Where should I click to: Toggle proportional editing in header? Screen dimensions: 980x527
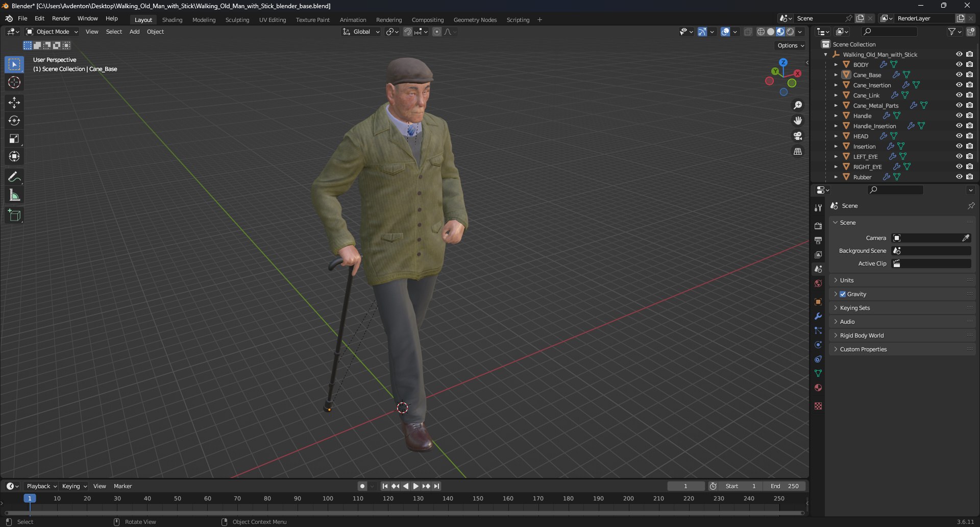437,32
